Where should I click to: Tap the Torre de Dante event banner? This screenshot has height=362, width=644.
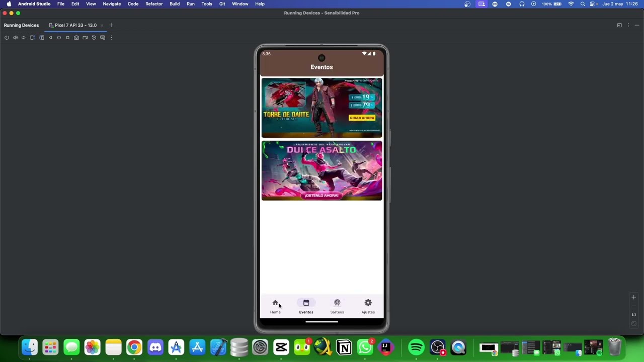point(321,108)
